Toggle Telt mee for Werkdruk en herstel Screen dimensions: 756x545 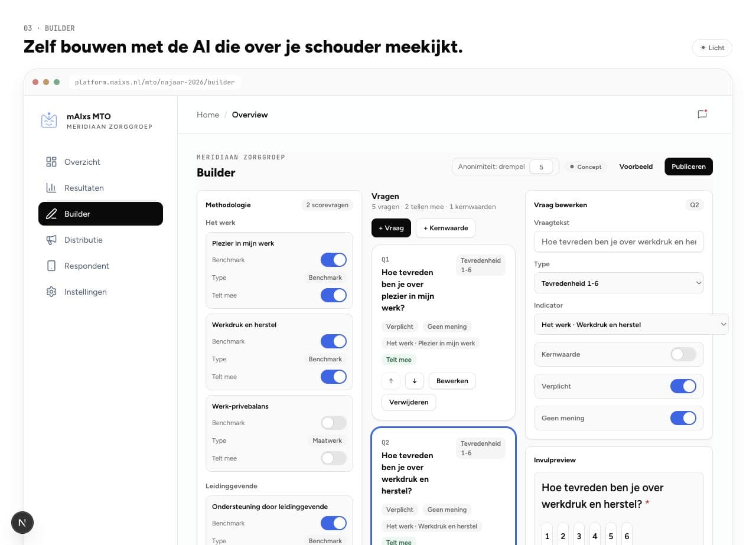334,377
